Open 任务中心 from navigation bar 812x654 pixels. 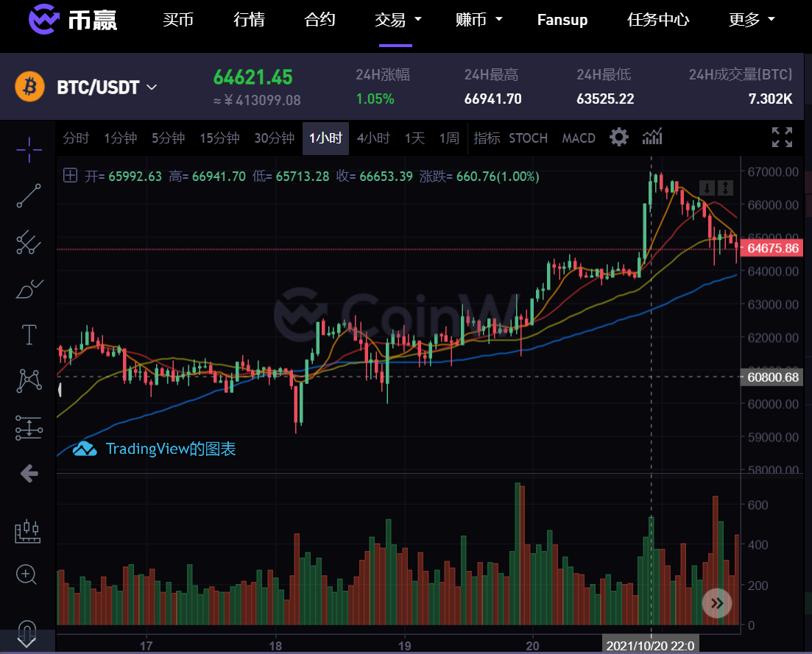[x=658, y=20]
